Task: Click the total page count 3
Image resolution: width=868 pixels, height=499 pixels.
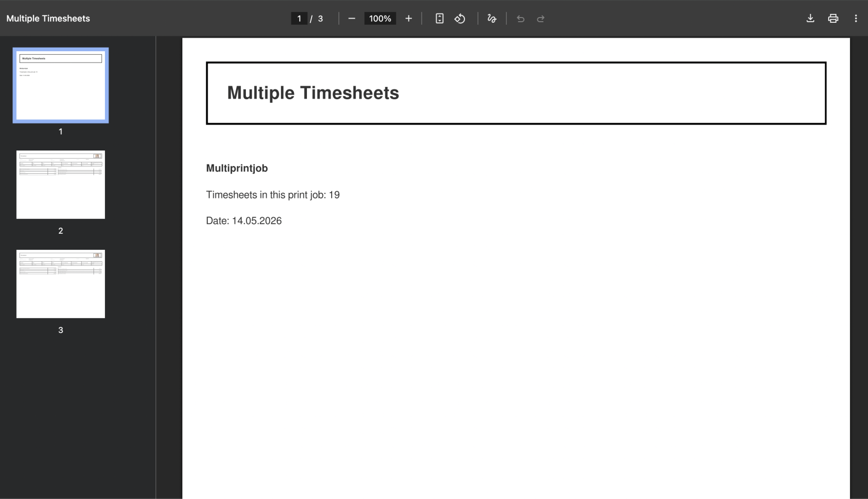Action: [320, 19]
